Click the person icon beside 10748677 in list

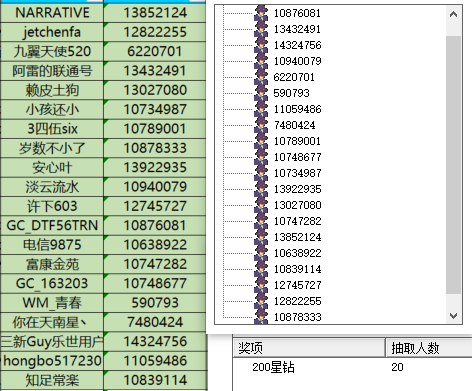(261, 157)
